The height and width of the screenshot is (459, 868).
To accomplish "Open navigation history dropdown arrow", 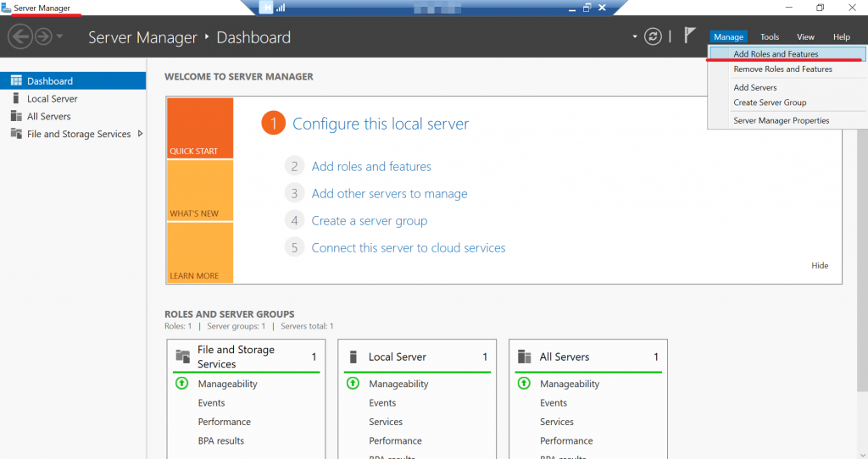I will (60, 36).
